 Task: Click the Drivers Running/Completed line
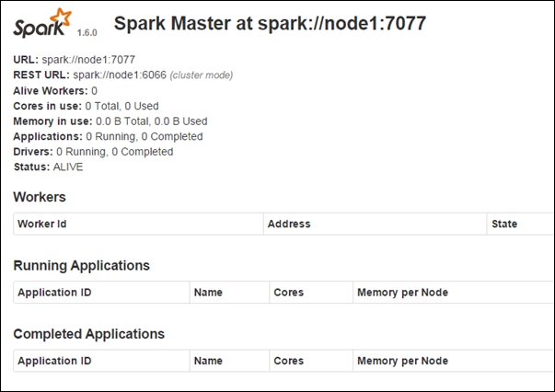tap(93, 152)
